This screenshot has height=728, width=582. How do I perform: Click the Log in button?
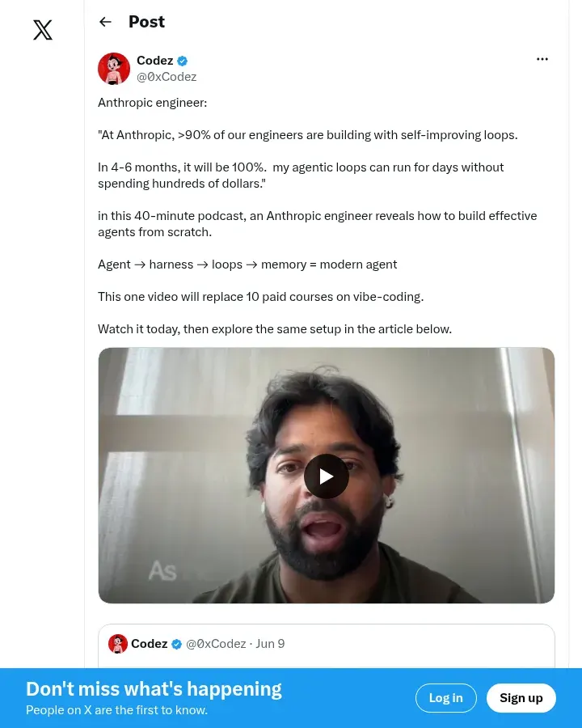(445, 698)
